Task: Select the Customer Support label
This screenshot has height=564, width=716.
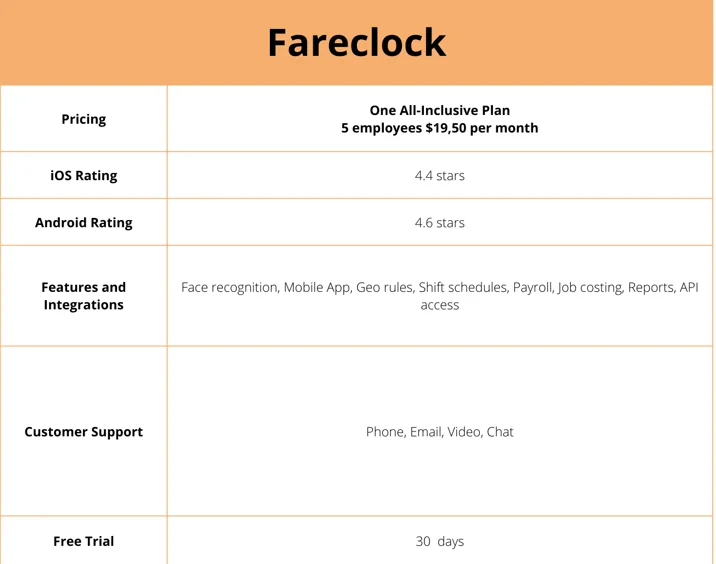Action: pyautogui.click(x=84, y=432)
